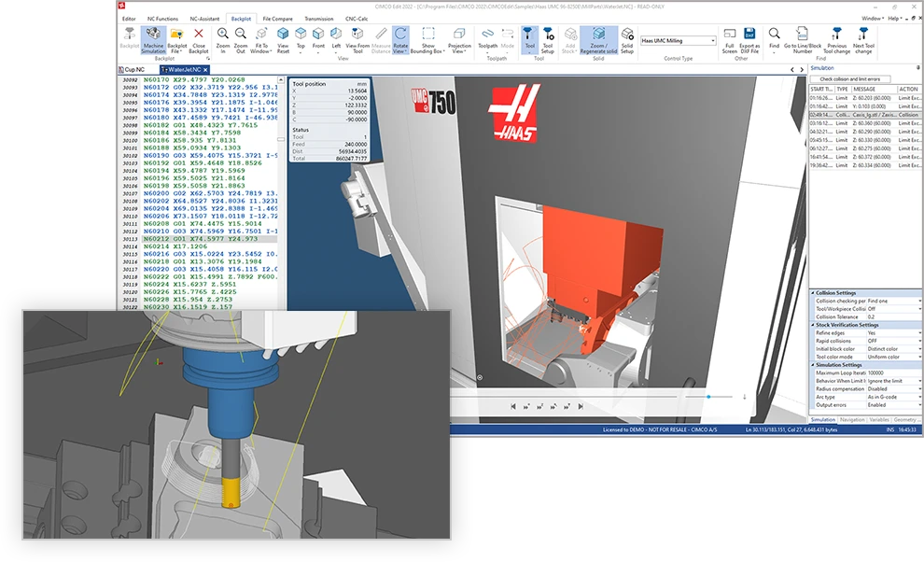The width and height of the screenshot is (924, 562).
Task: Open the Projection View icon
Action: 459,39
